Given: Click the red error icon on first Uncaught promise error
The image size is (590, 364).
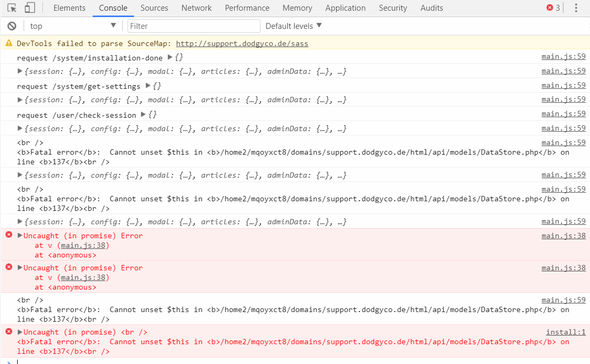Looking at the screenshot, I should point(8,235).
